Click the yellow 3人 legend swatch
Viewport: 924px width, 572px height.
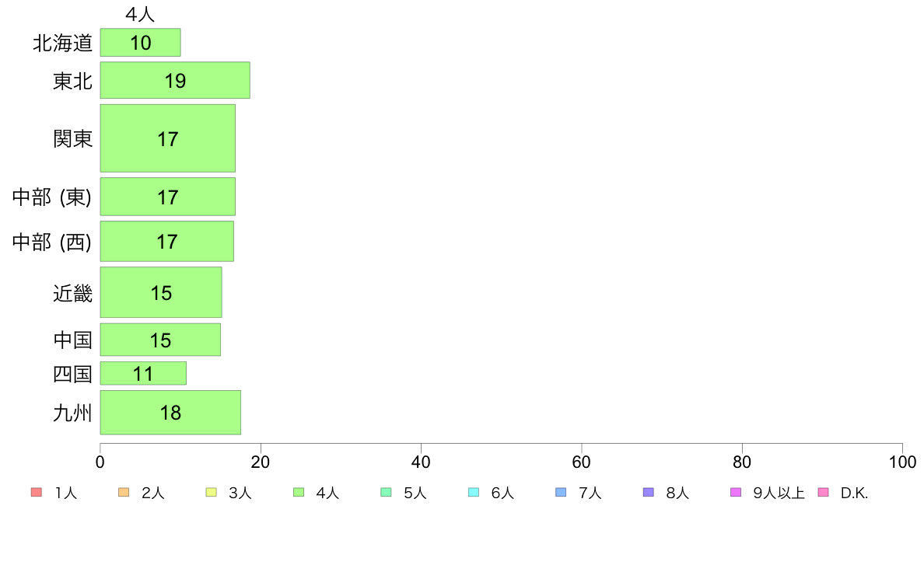[x=211, y=493]
